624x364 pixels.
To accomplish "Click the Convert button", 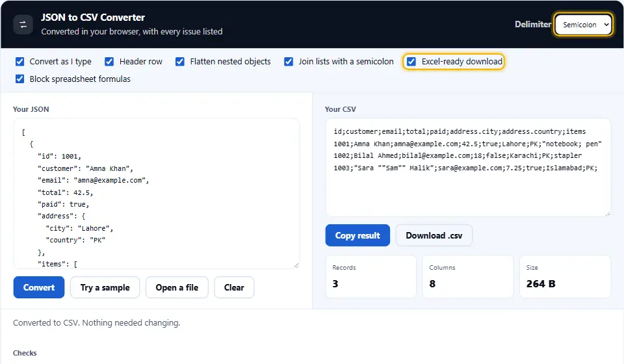I will click(x=39, y=287).
